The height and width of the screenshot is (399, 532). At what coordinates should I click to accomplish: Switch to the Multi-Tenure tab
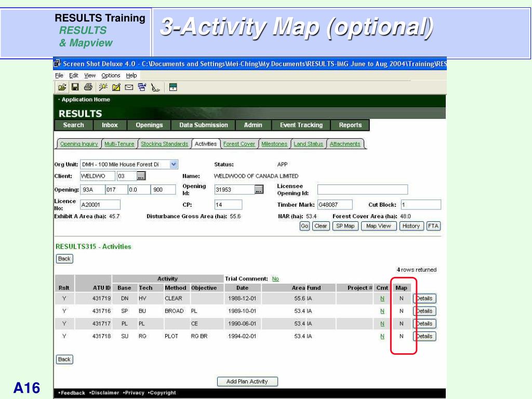click(x=119, y=144)
